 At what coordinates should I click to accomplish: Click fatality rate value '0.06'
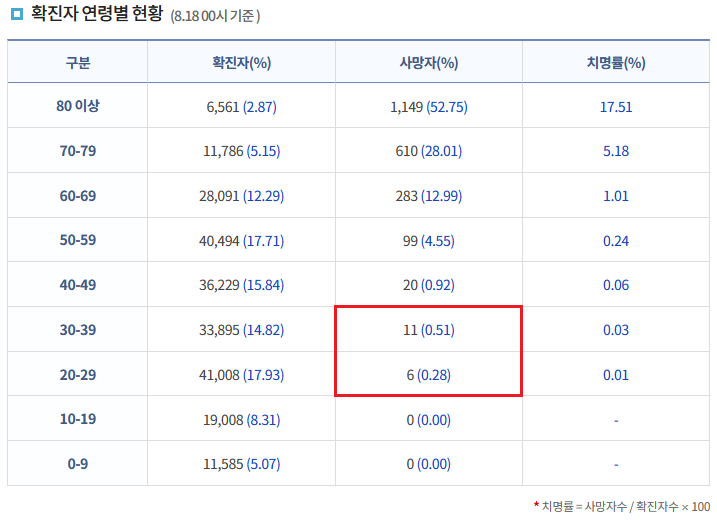point(616,285)
